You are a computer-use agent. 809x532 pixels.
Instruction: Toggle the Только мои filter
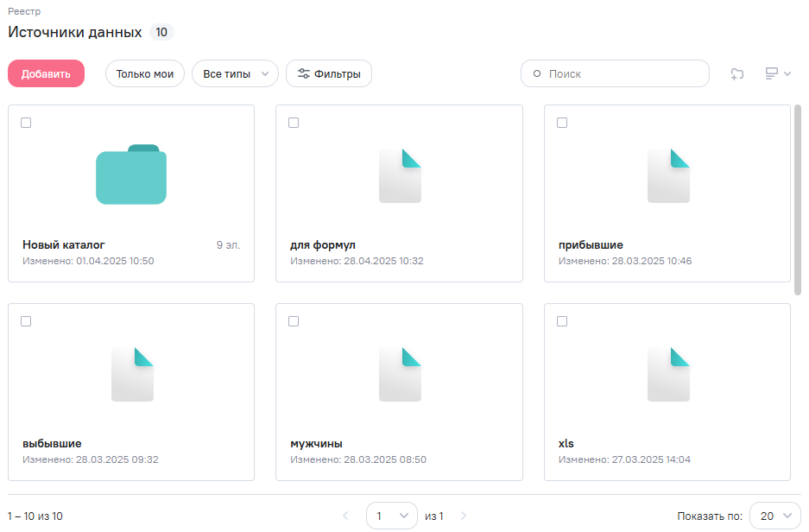[x=145, y=74]
